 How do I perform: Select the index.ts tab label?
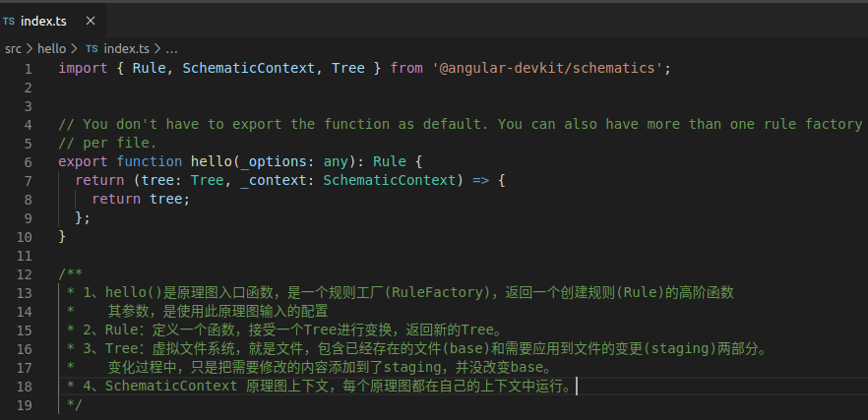pyautogui.click(x=43, y=21)
